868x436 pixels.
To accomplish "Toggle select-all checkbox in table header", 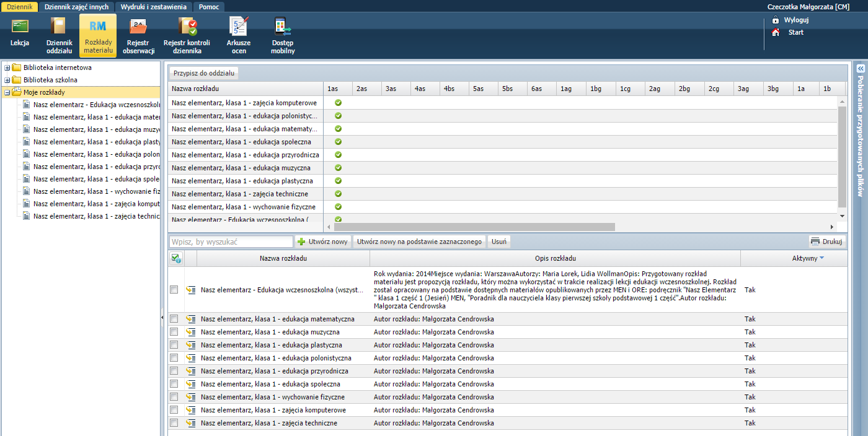I will pyautogui.click(x=175, y=259).
